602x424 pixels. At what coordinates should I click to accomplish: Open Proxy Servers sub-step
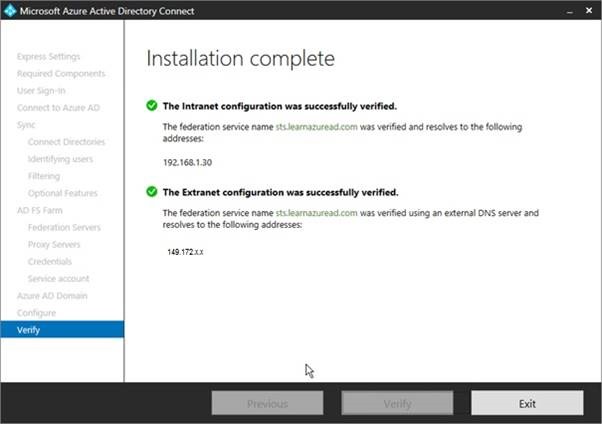[x=54, y=244]
